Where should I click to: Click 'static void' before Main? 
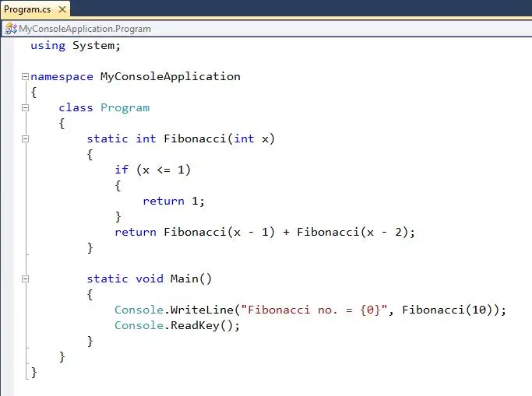tap(125, 279)
